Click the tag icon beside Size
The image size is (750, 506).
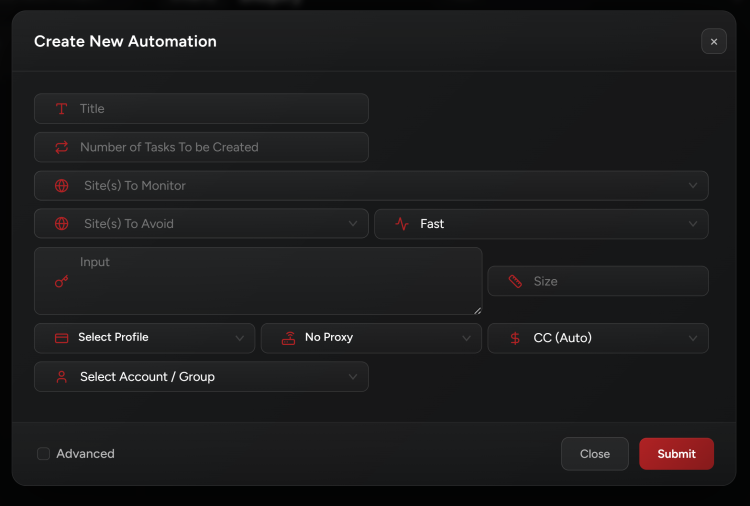click(x=515, y=281)
